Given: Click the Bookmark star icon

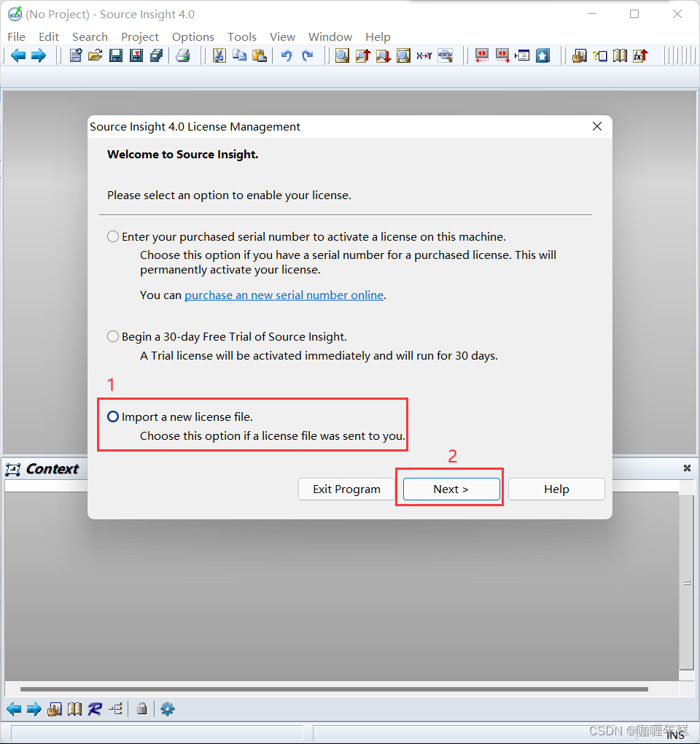Looking at the screenshot, I should pyautogui.click(x=543, y=55).
